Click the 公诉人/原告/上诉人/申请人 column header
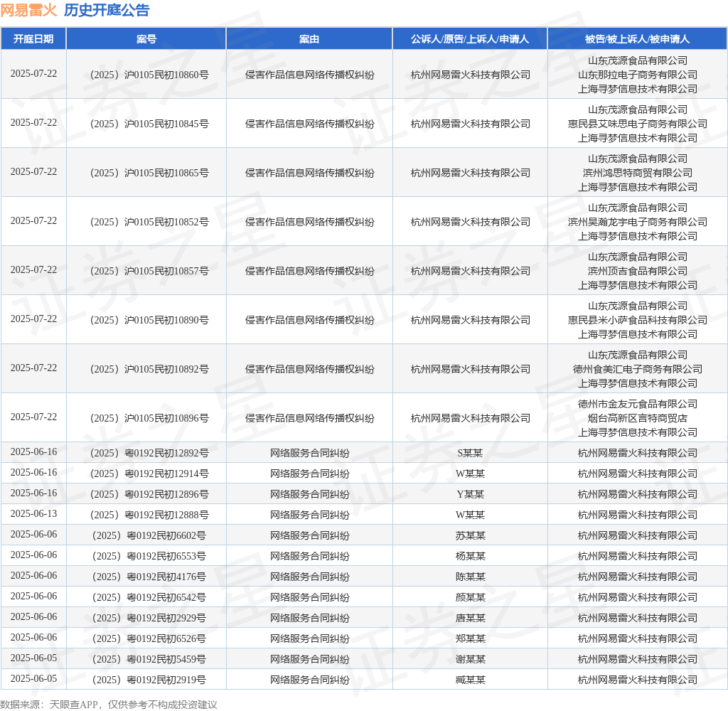728x711 pixels. pyautogui.click(x=470, y=39)
